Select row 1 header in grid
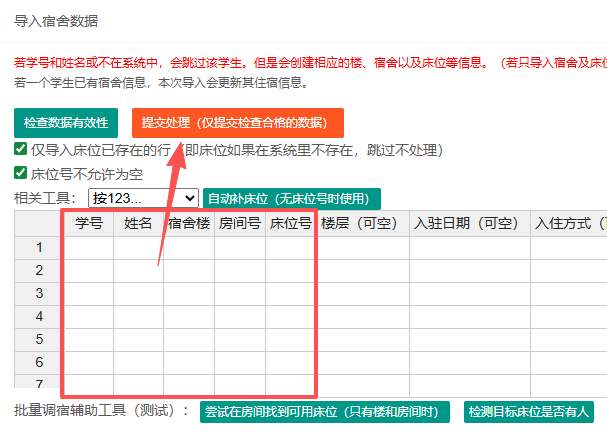 [x=39, y=247]
